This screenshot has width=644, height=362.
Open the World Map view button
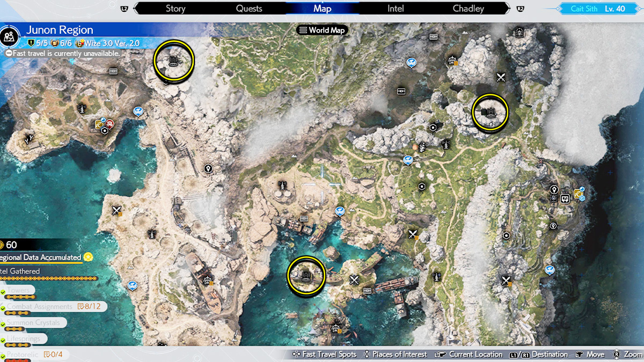coord(322,31)
